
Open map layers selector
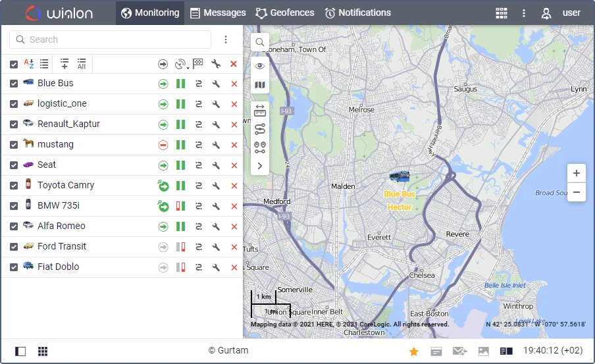(260, 85)
